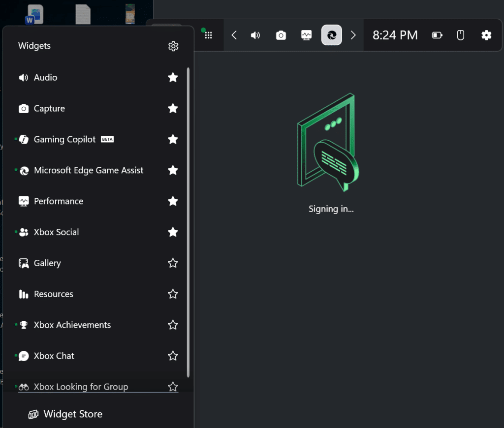Click the mouse passthrough icon in the toolbar
This screenshot has height=428, width=504.
tap(460, 35)
